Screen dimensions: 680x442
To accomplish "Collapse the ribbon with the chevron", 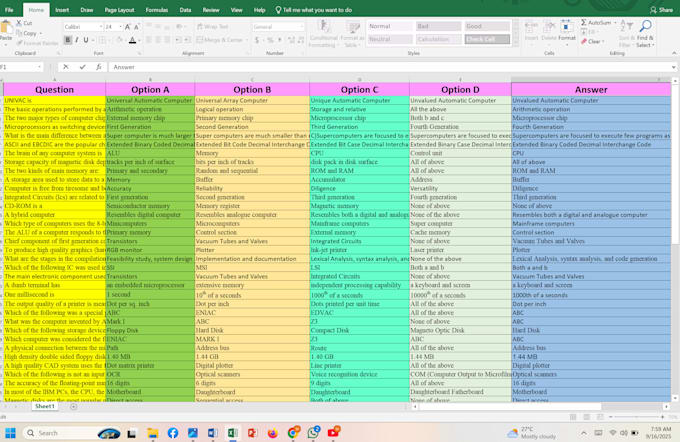I will click(674, 53).
